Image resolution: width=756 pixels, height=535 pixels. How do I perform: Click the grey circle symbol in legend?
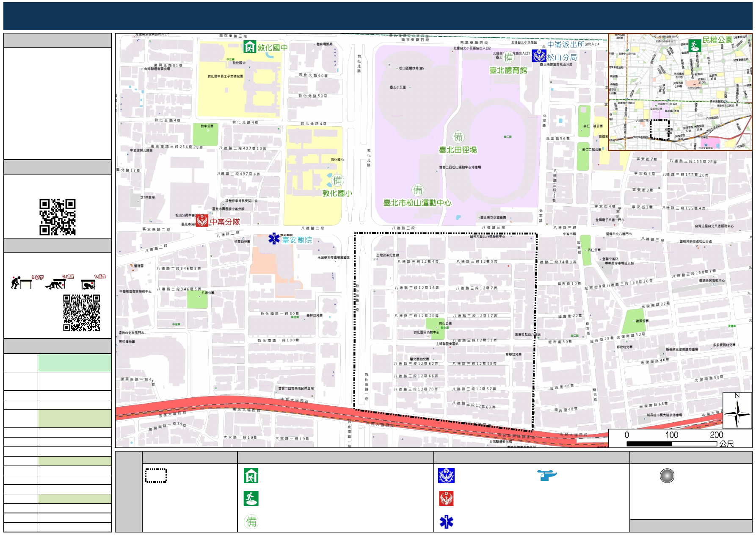click(667, 476)
